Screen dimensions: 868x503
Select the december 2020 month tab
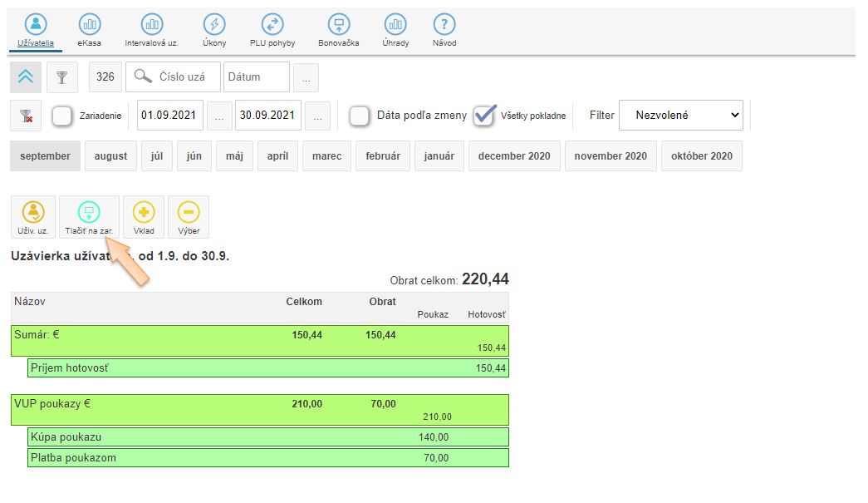[514, 156]
